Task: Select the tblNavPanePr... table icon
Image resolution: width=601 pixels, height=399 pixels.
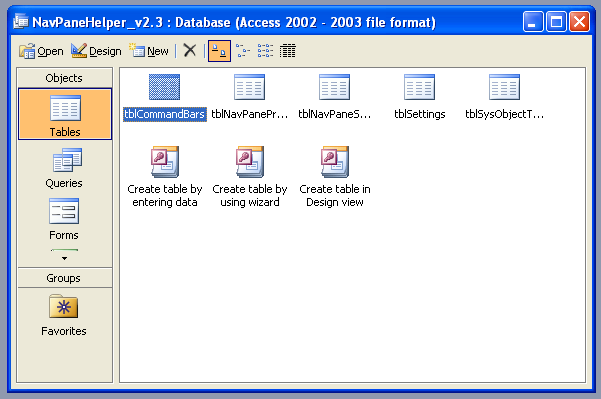Action: coord(250,87)
